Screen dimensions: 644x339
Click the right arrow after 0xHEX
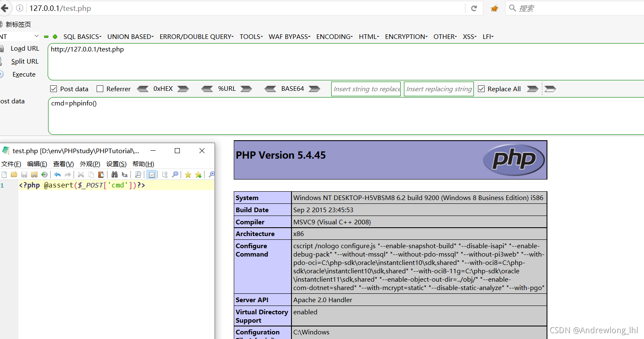pyautogui.click(x=183, y=89)
